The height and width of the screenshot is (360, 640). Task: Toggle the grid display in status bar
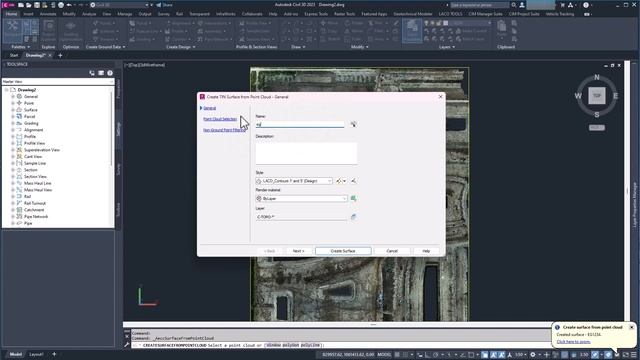(x=397, y=355)
